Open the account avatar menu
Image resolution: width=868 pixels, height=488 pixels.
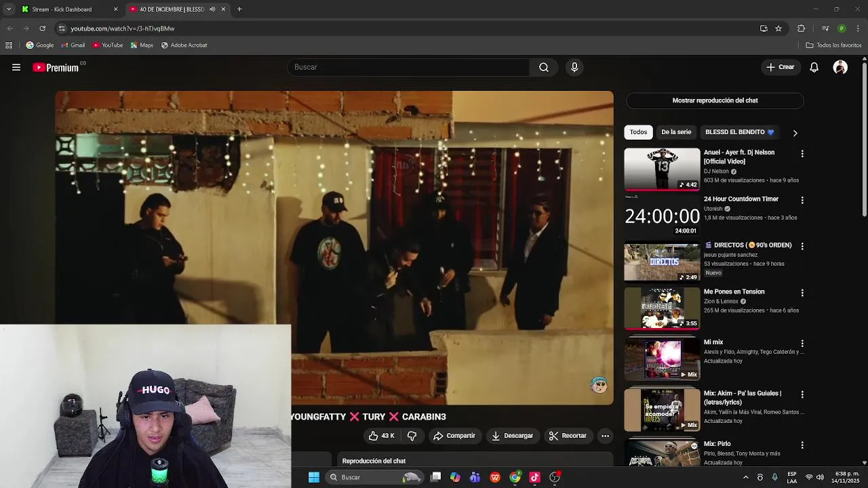coord(840,67)
